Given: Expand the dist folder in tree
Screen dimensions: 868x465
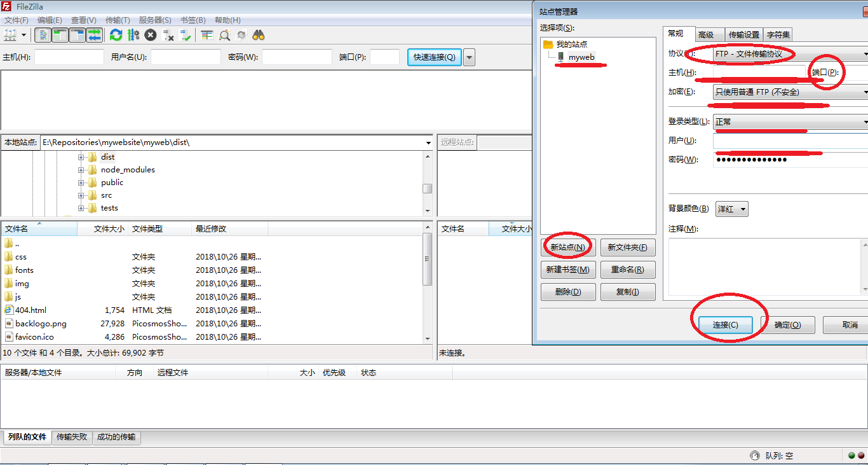Looking at the screenshot, I should (81, 157).
